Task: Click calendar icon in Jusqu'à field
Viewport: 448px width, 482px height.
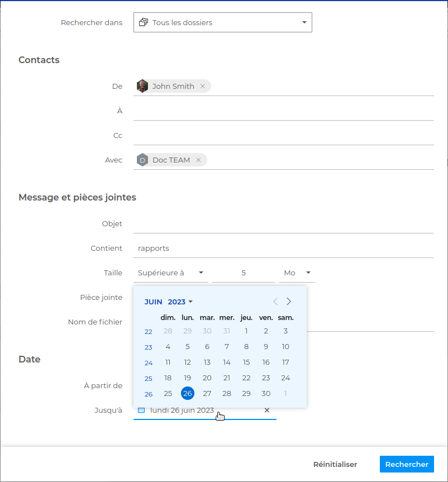Action: (141, 411)
